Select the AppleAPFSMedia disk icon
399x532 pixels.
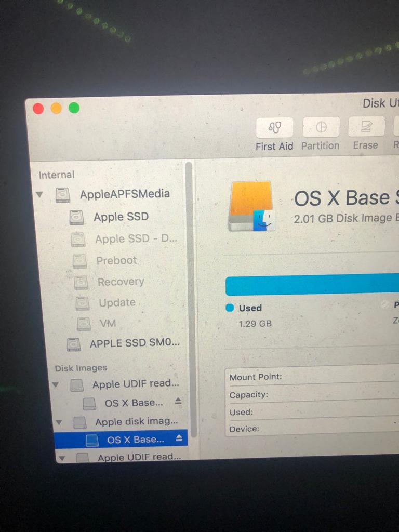coord(63,195)
